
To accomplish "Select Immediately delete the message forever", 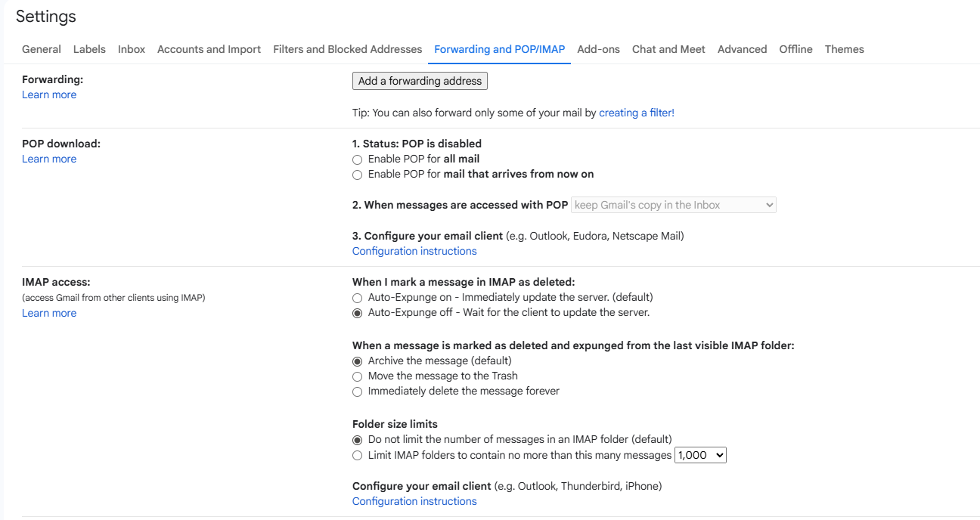I will coord(357,392).
